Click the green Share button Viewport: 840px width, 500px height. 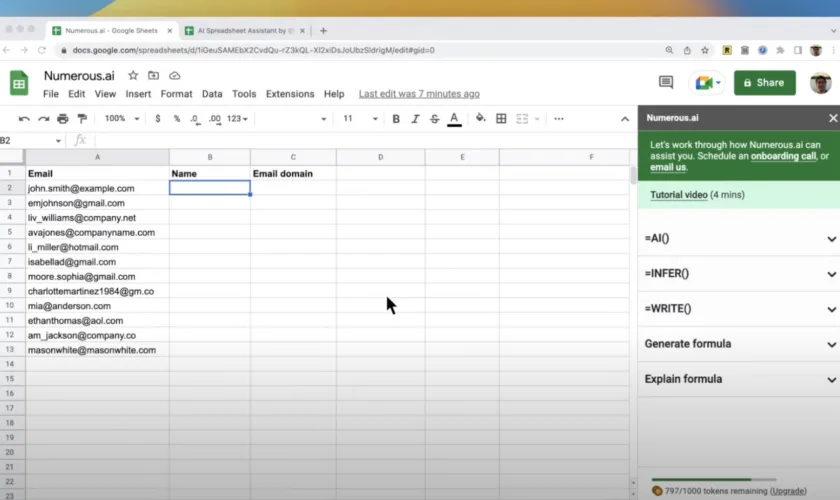(x=764, y=83)
